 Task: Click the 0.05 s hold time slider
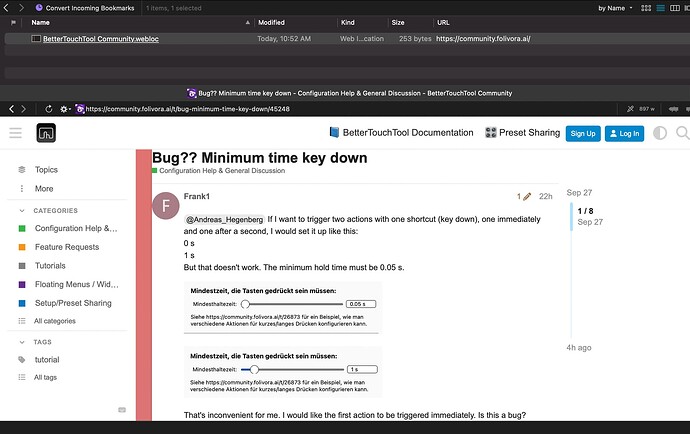tap(245, 302)
